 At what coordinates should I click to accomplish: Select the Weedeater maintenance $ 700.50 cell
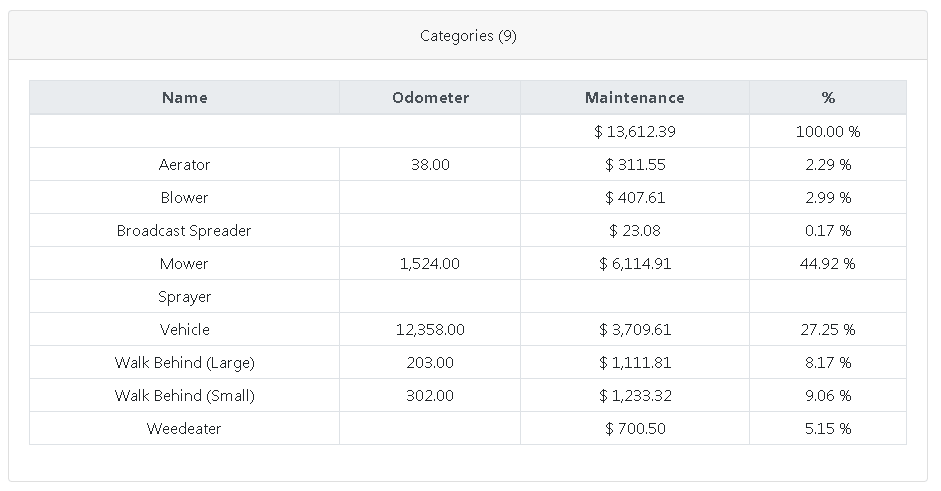point(634,429)
